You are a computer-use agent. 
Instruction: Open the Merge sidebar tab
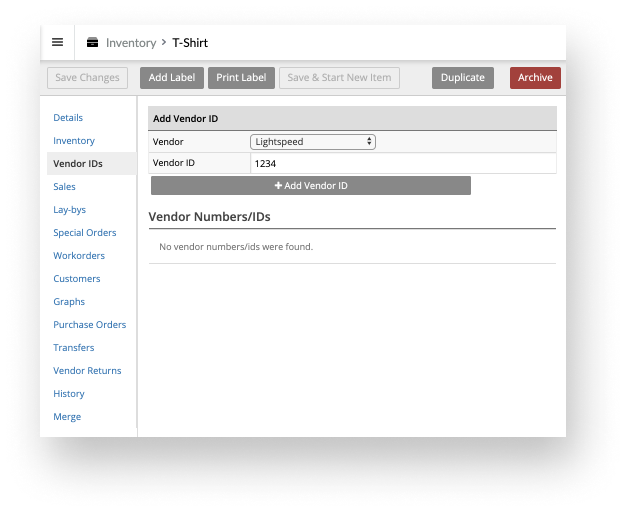67,417
